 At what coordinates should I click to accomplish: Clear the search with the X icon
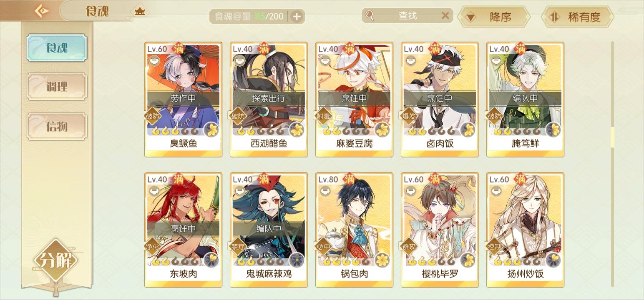pos(445,16)
